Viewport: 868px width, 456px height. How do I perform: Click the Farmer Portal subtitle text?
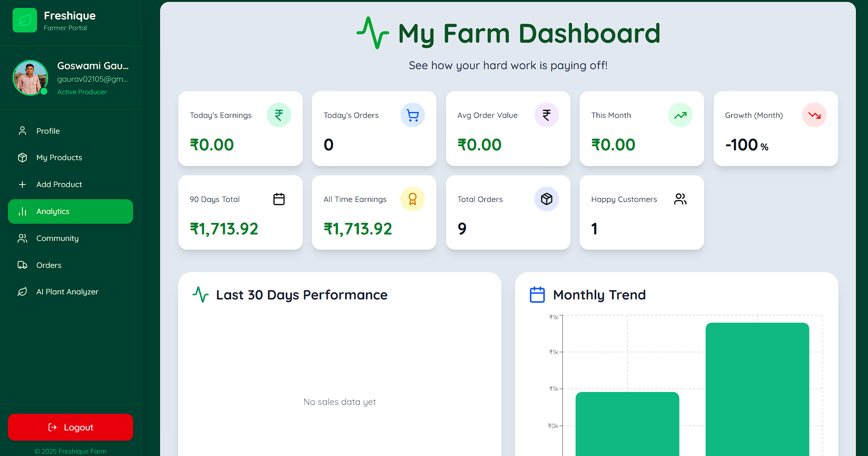[65, 28]
